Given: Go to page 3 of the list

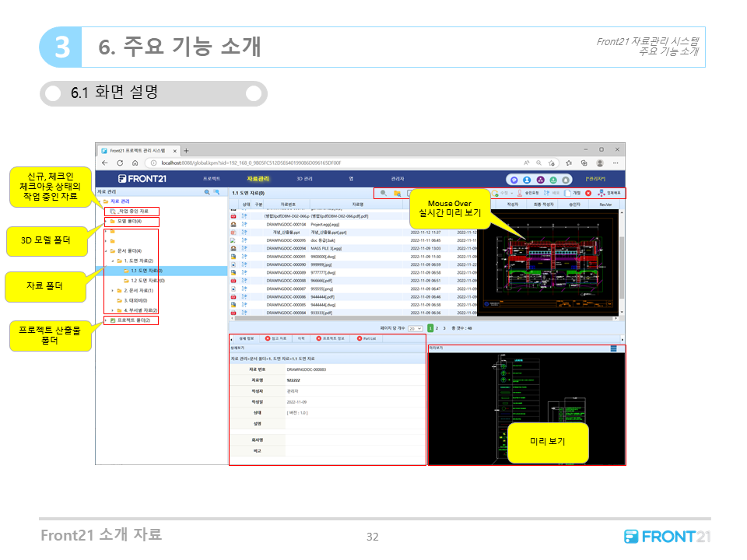Looking at the screenshot, I should click(444, 328).
